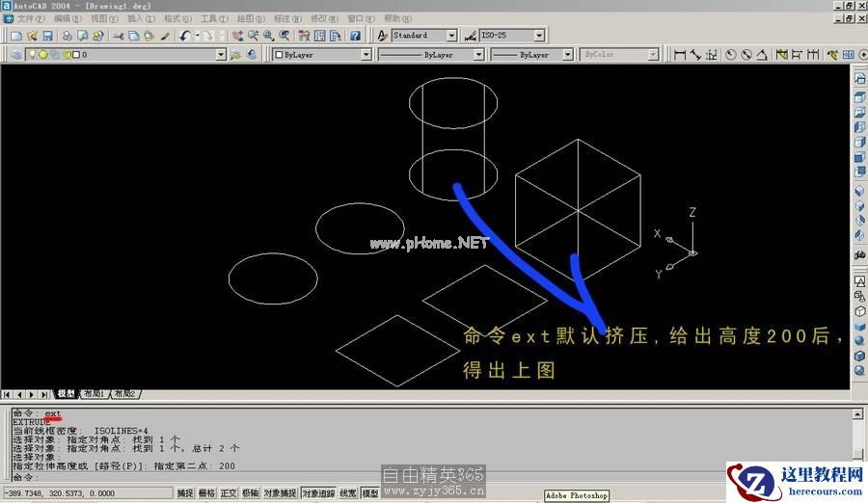Open the DesignCenter icon
868x503 pixels.
[319, 36]
